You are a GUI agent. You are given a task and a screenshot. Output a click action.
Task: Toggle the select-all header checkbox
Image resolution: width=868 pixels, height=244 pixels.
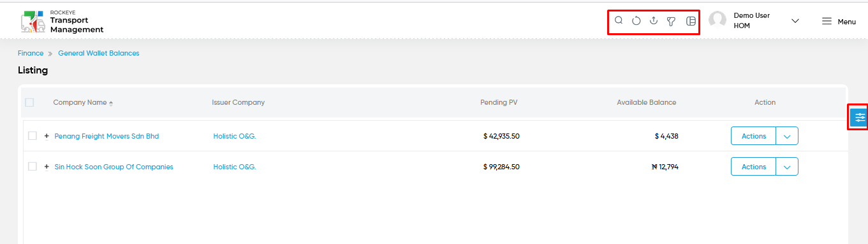tap(29, 102)
